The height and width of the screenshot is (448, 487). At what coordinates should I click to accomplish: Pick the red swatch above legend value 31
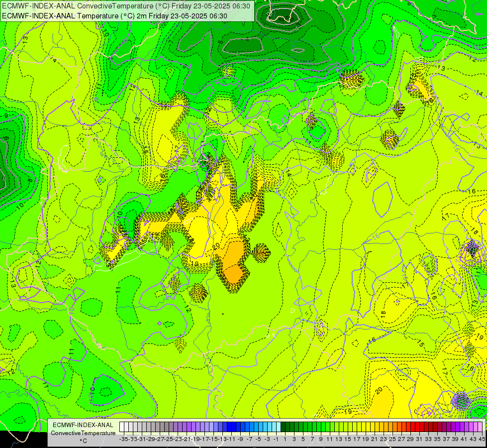417,427
